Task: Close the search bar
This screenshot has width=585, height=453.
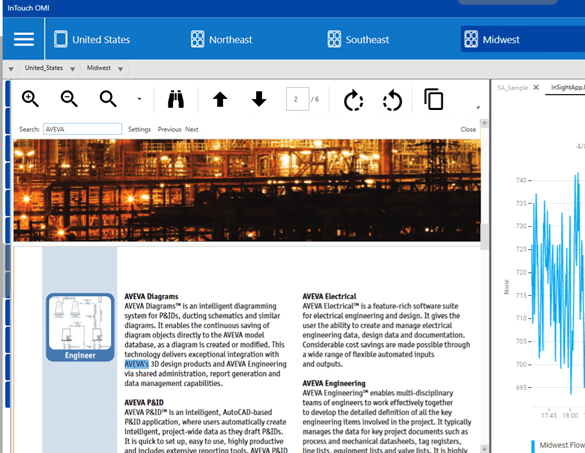Action: [x=468, y=129]
